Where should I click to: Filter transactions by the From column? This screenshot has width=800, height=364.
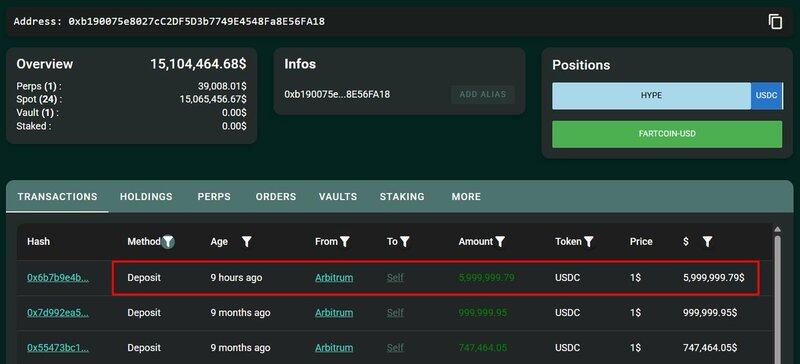click(345, 241)
